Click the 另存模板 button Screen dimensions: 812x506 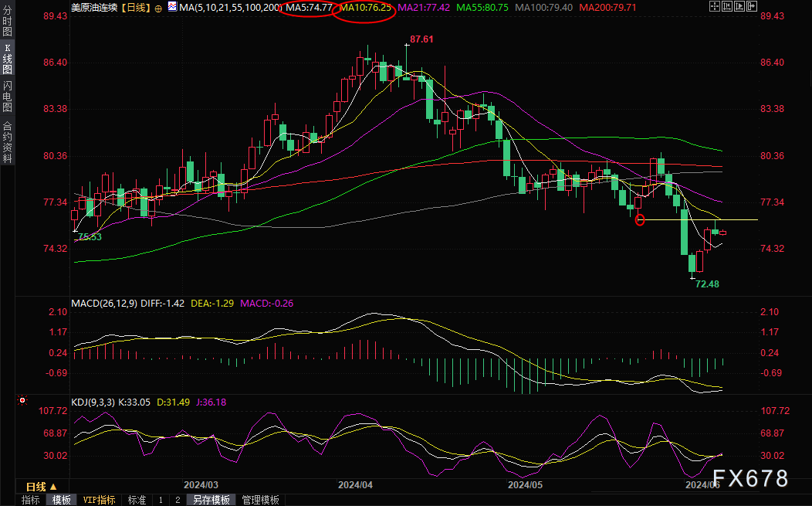211,500
